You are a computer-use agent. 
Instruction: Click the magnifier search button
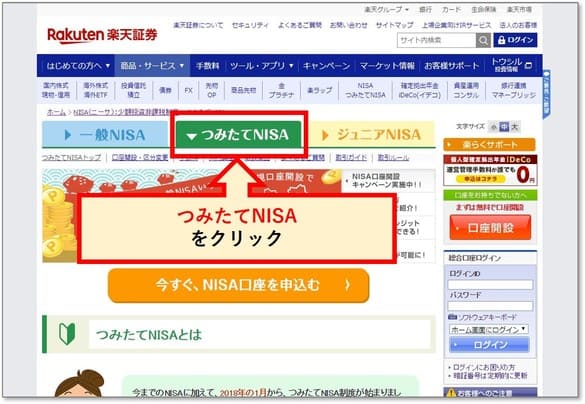(483, 40)
